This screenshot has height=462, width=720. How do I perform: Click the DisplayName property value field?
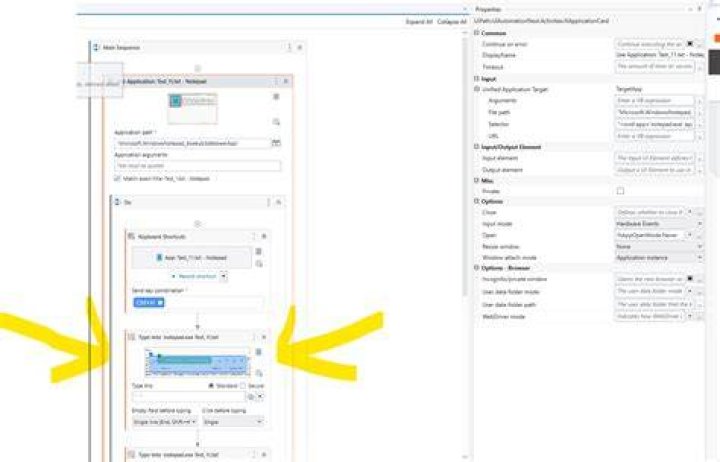[659, 55]
